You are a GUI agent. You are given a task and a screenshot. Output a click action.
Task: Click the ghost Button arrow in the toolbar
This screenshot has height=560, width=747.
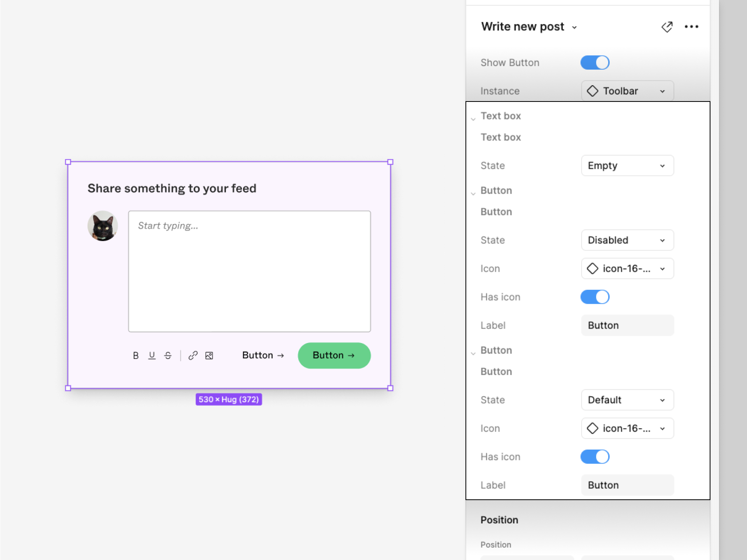click(263, 355)
